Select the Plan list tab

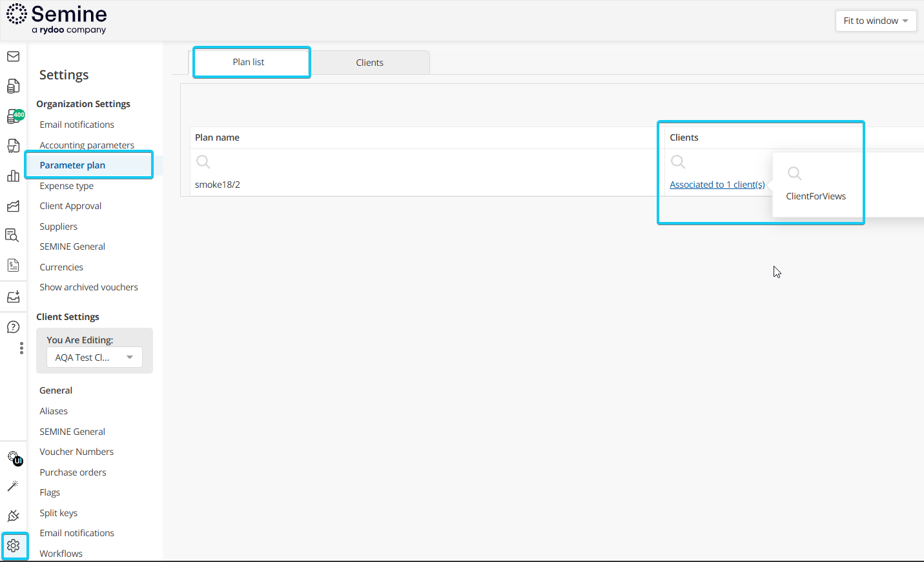coord(249,62)
